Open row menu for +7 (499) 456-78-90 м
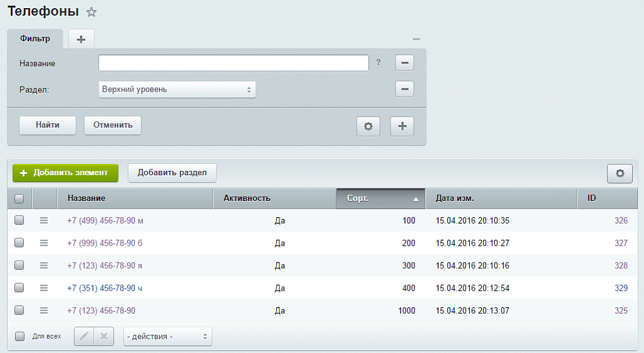The width and height of the screenshot is (644, 353). (x=44, y=220)
